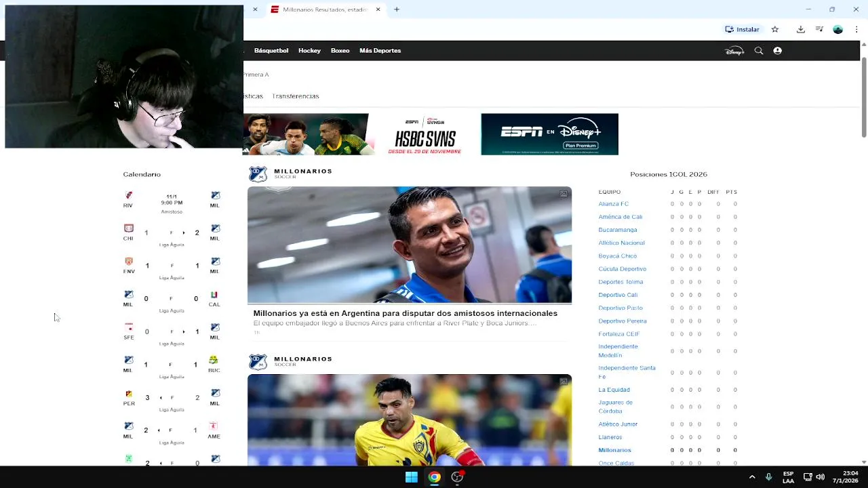Viewport: 868px width, 488px height.
Task: Click the Chicó CHI team crest
Action: (129, 228)
